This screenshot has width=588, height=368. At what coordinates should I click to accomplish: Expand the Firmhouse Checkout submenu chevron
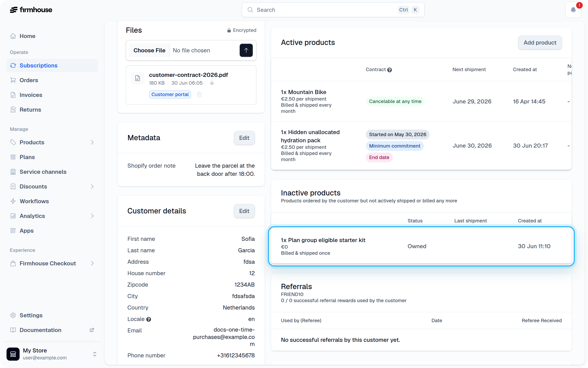(x=92, y=263)
